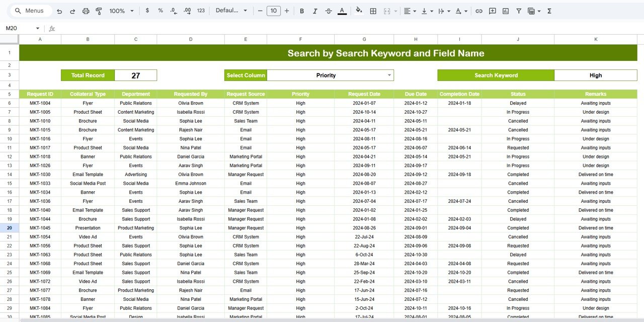Toggle strikethrough formatting
The width and height of the screenshot is (644, 322).
[x=328, y=11]
